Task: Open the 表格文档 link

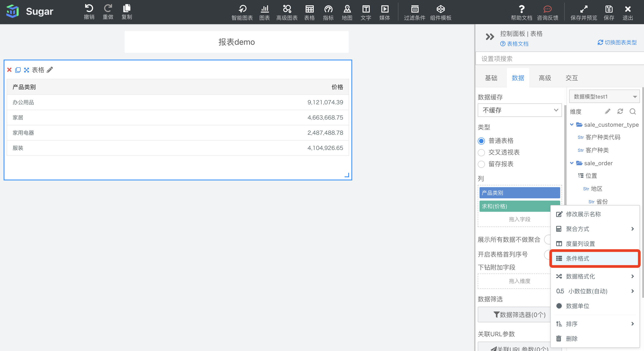Action: [x=514, y=44]
